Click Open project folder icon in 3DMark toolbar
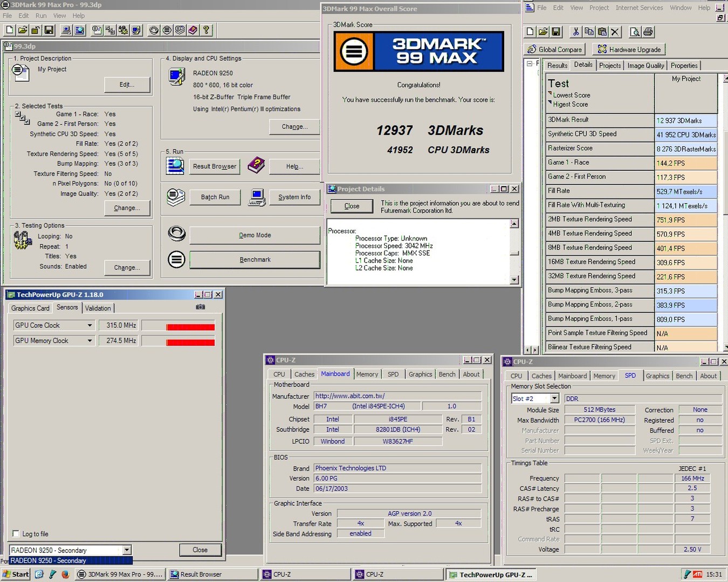This screenshot has width=728, height=582. tap(23, 30)
